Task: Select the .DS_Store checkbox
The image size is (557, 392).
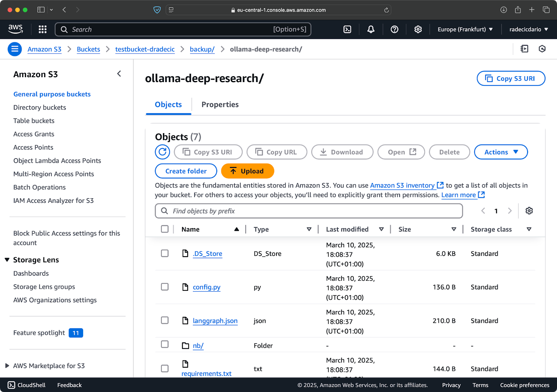Action: pos(165,253)
